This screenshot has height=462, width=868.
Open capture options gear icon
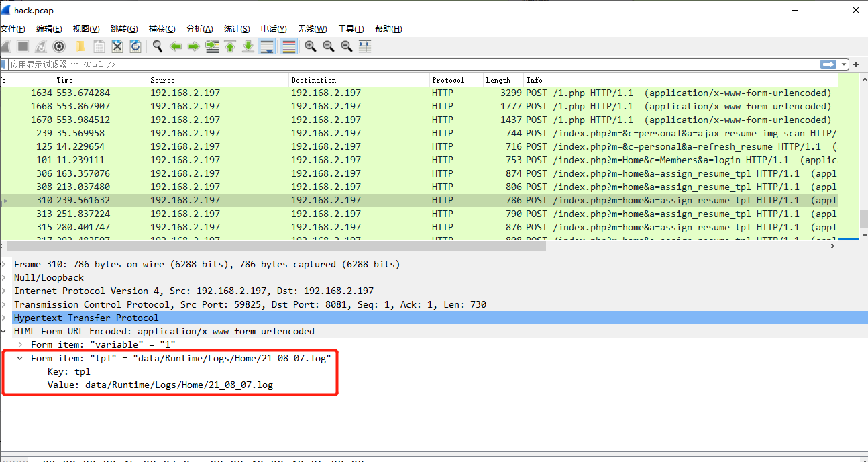pyautogui.click(x=59, y=46)
